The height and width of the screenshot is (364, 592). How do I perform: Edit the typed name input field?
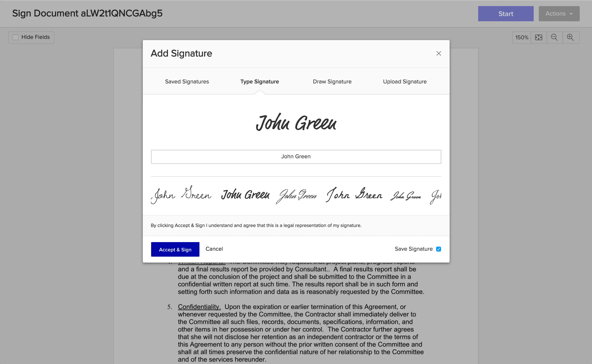coord(296,156)
